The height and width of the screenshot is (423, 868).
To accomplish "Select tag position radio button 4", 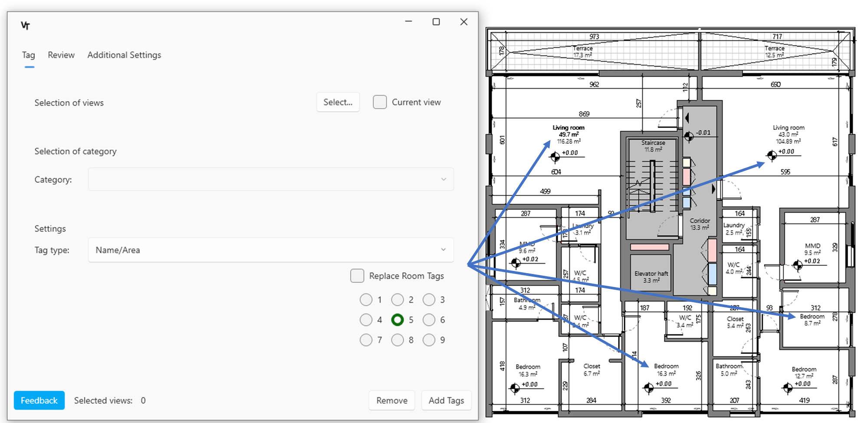I will click(x=366, y=320).
